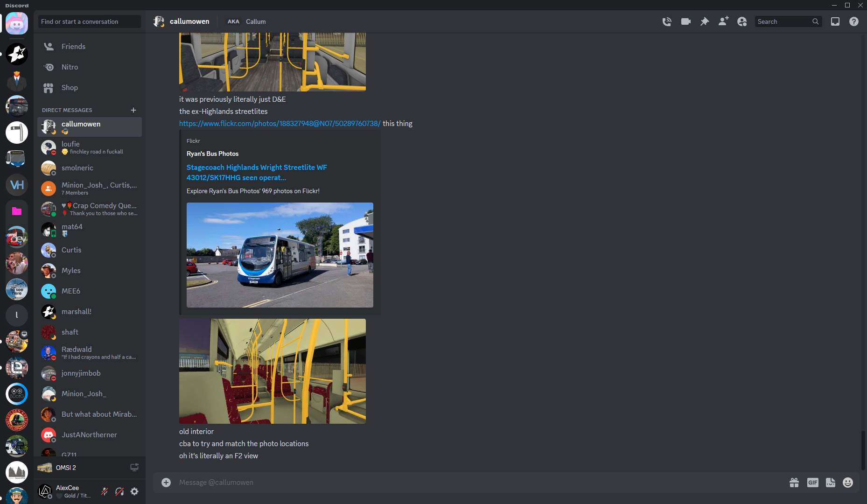Add friends to this DM
This screenshot has width=867, height=504.
coord(723,21)
